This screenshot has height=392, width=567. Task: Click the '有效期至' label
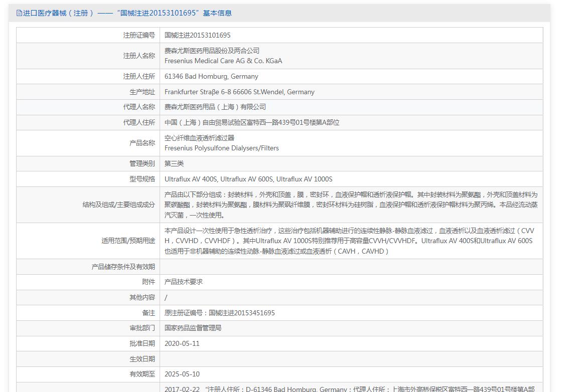(x=142, y=374)
